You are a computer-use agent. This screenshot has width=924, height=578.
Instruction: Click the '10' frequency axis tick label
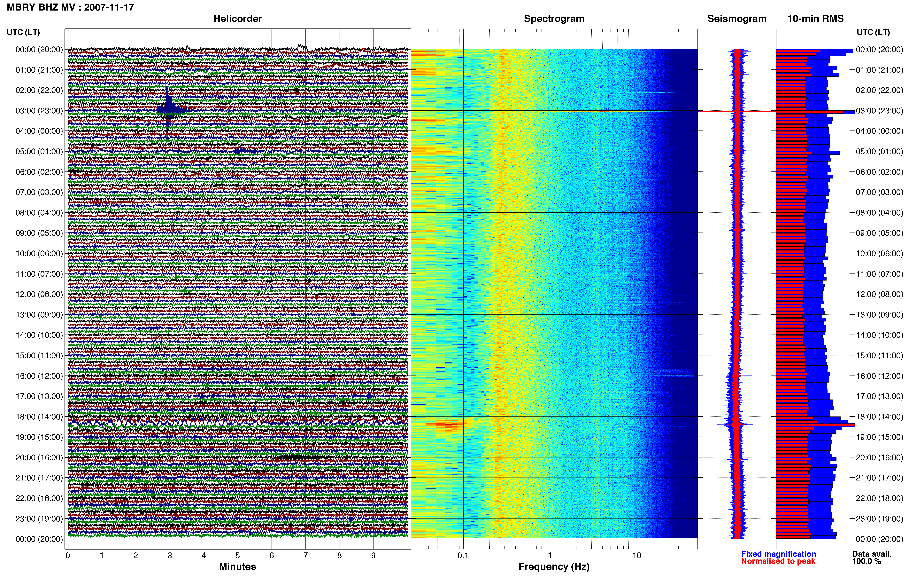pos(636,555)
